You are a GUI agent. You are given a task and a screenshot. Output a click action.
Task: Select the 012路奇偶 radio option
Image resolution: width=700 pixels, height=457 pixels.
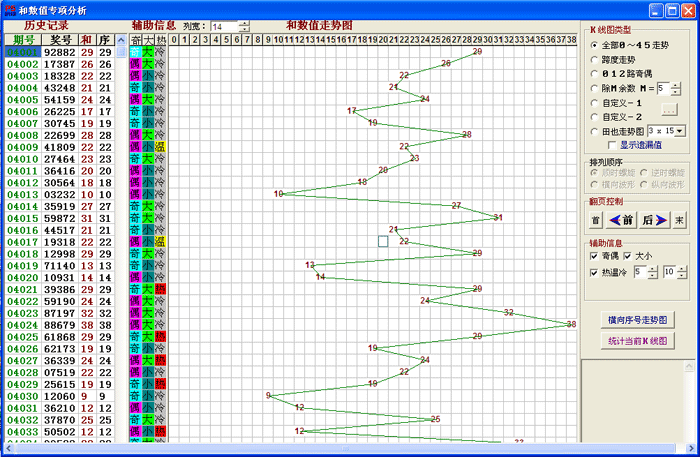tap(596, 74)
